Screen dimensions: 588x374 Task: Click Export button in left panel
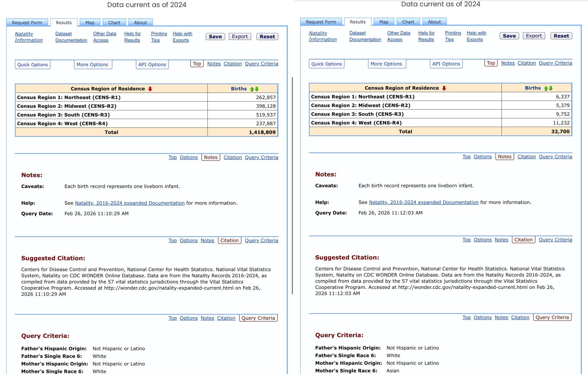(x=240, y=37)
